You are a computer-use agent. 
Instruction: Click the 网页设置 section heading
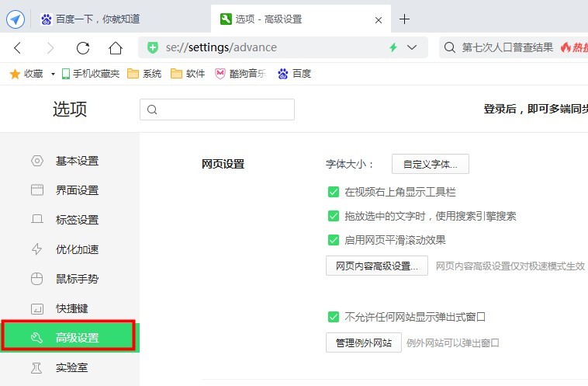click(223, 164)
